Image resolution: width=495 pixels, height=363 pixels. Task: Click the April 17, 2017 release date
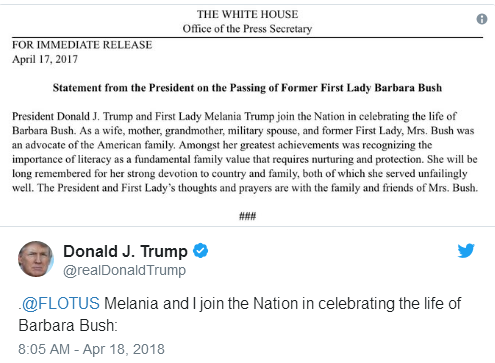45,59
